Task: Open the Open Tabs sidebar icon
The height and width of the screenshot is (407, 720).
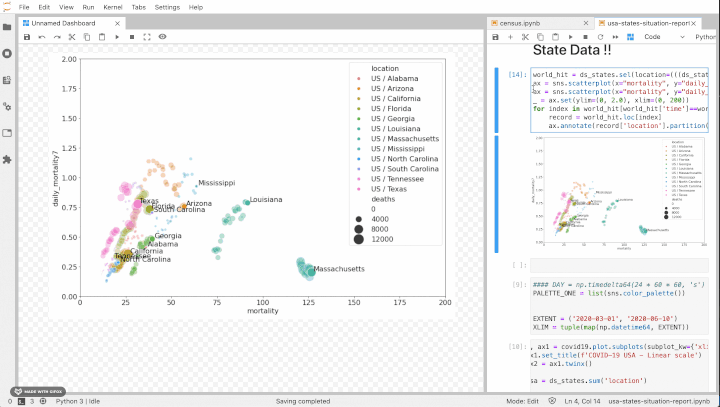Action: 7,133
